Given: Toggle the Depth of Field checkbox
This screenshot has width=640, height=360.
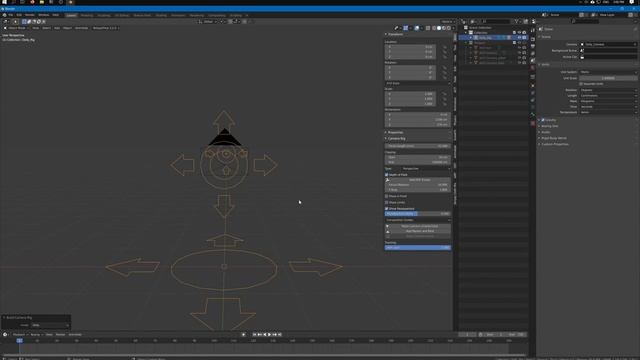Looking at the screenshot, I should point(387,175).
